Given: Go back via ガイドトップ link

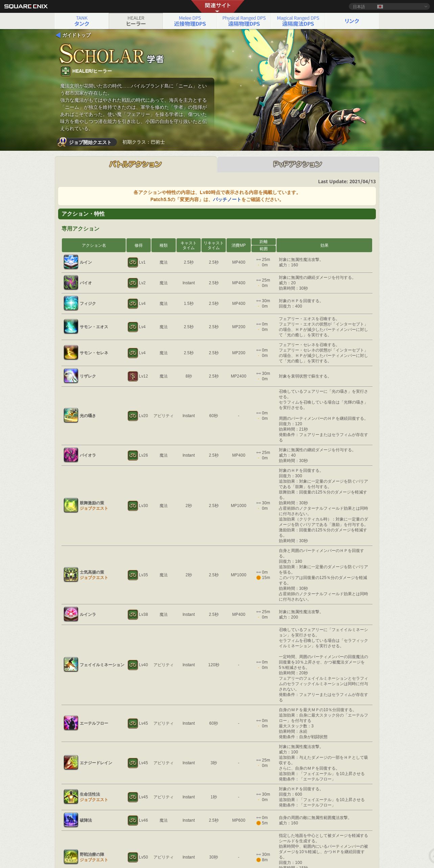Looking at the screenshot, I should click(76, 35).
